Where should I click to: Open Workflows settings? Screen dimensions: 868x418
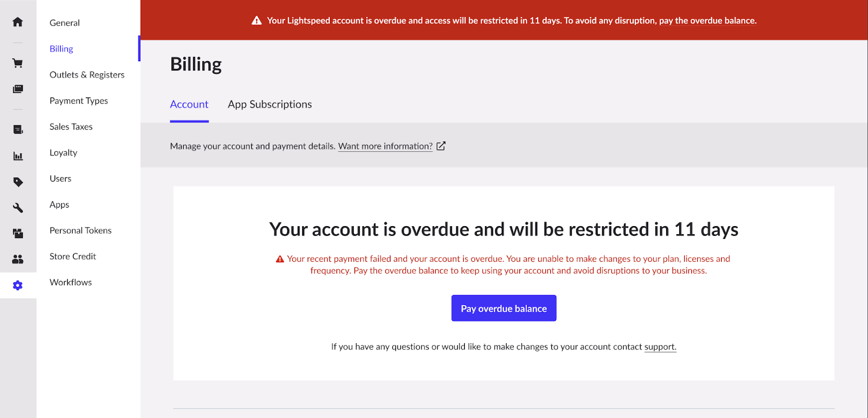click(x=71, y=282)
